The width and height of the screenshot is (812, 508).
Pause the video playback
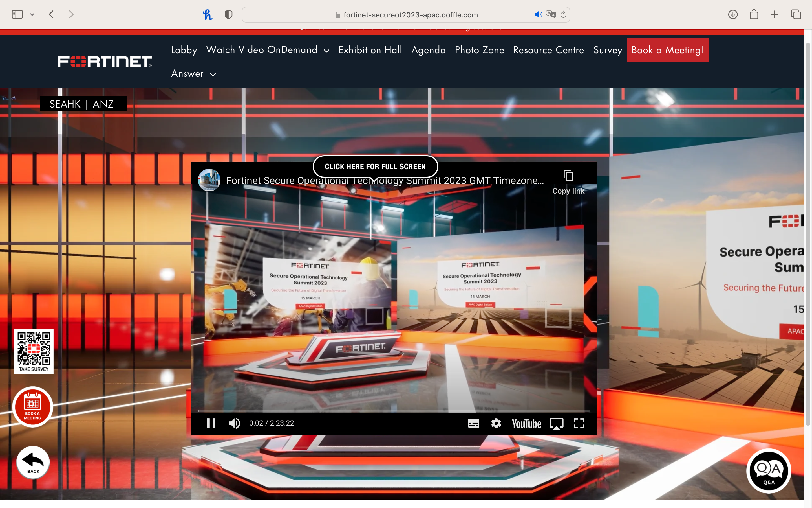[x=211, y=423]
